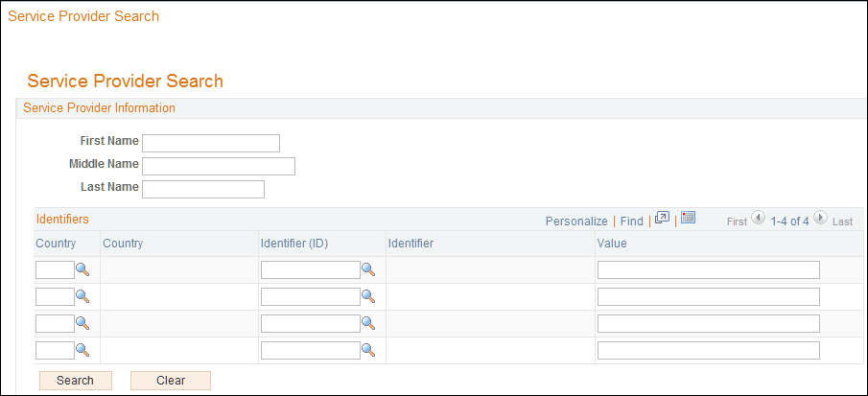Click the Last link in grid navigation
Viewport: 868px width, 396px height.
point(842,221)
